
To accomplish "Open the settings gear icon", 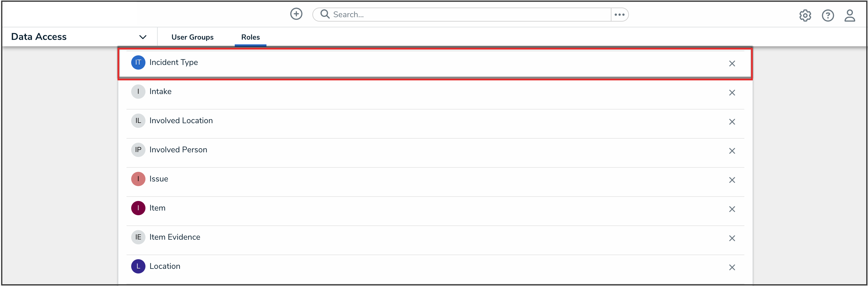I will pyautogui.click(x=805, y=15).
